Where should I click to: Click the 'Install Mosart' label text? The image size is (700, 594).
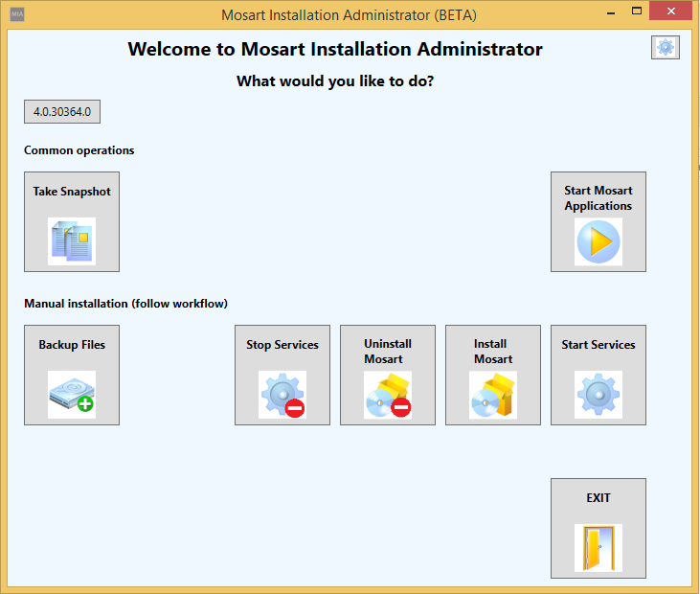pyautogui.click(x=493, y=352)
